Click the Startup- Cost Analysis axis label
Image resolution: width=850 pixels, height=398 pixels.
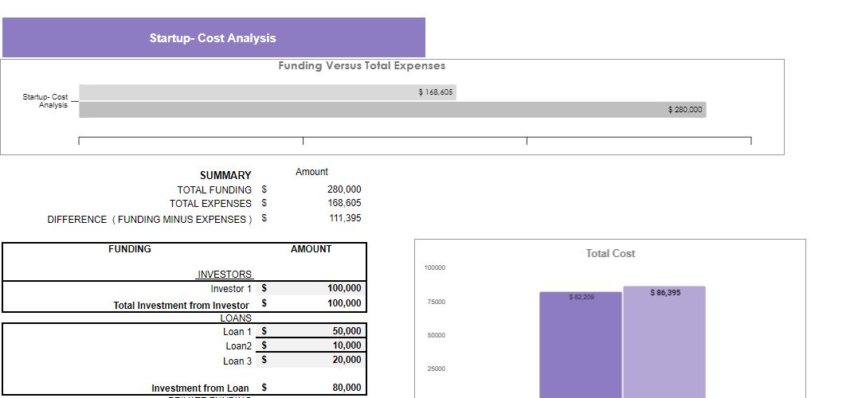pyautogui.click(x=46, y=101)
